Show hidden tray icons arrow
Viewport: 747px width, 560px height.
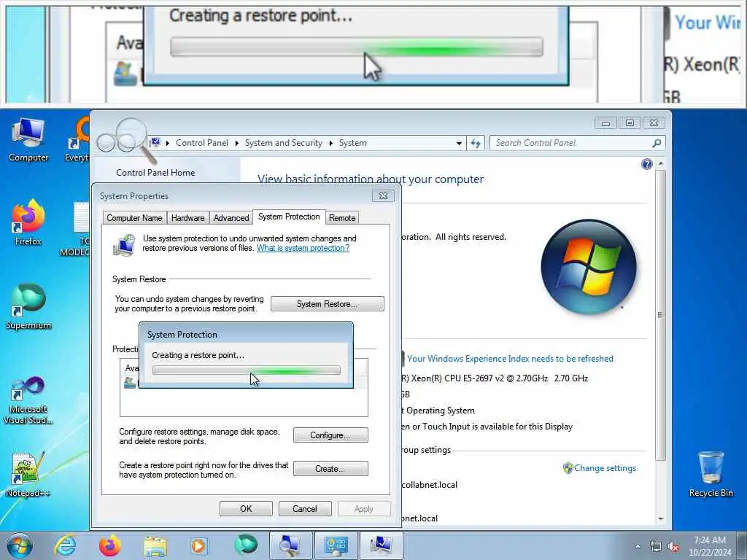coord(638,547)
